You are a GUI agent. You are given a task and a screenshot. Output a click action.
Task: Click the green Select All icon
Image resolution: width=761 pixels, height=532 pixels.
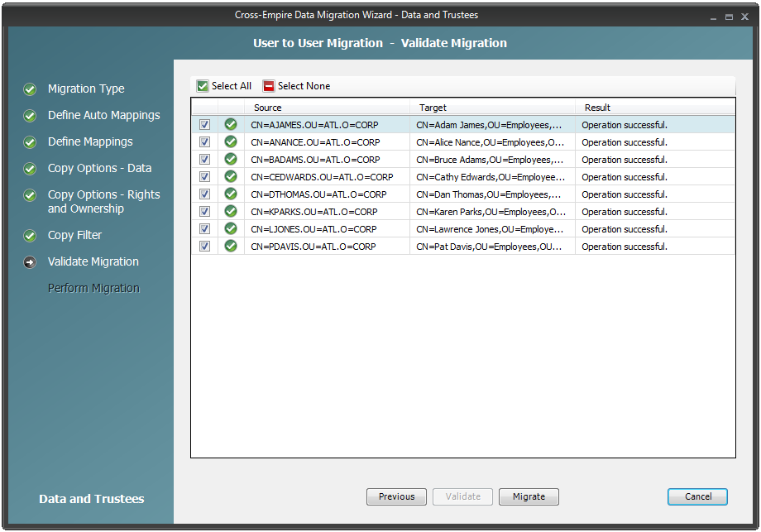coord(203,86)
